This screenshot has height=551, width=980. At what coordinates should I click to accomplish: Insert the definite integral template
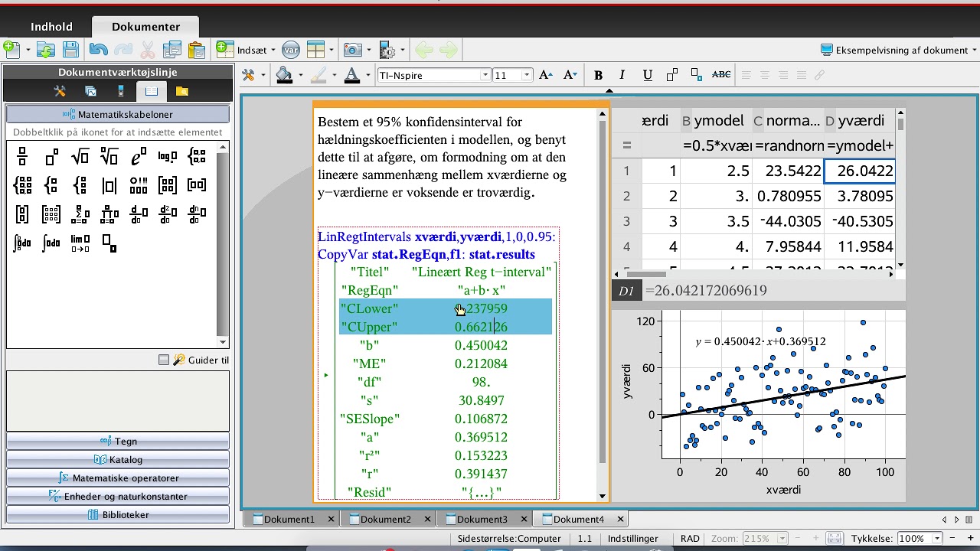[22, 243]
